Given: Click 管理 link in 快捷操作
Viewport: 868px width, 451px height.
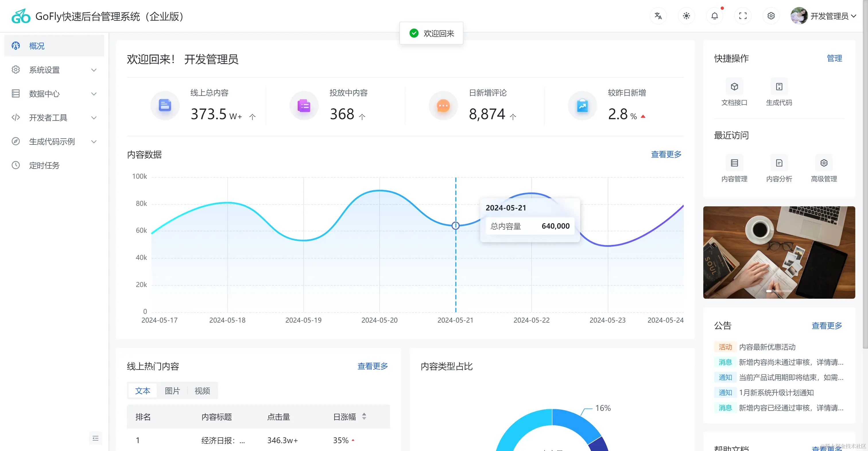Looking at the screenshot, I should pyautogui.click(x=834, y=58).
